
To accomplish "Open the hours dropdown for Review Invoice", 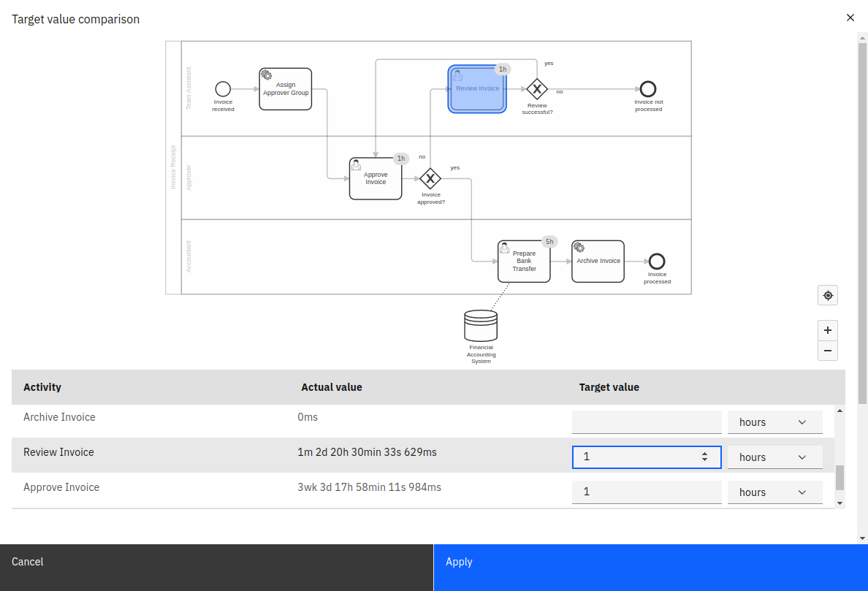I will coord(774,457).
